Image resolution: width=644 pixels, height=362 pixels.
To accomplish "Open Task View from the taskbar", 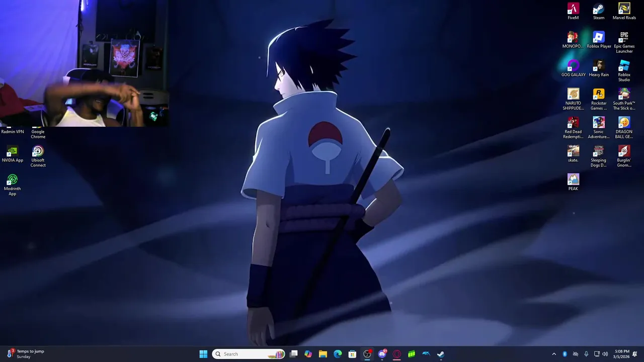I will coord(294,354).
